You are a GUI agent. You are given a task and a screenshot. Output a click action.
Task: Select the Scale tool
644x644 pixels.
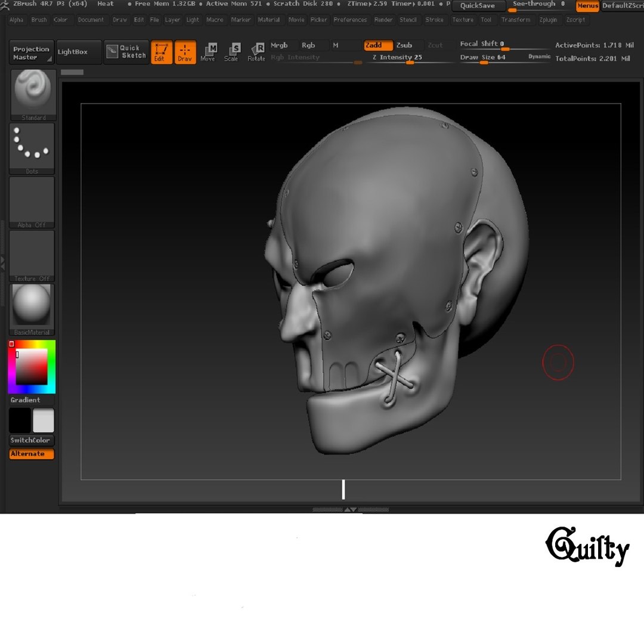[231, 52]
